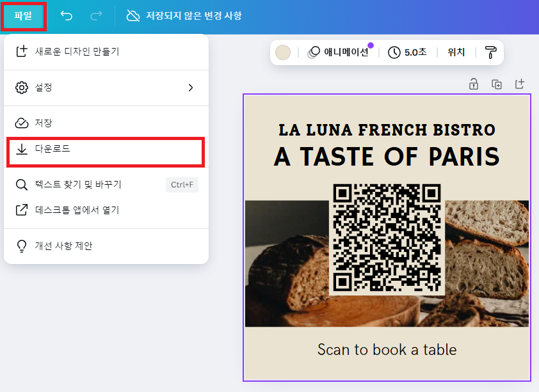This screenshot has height=392, width=539.
Task: Add a new page with plus icon
Action: pos(520,84)
